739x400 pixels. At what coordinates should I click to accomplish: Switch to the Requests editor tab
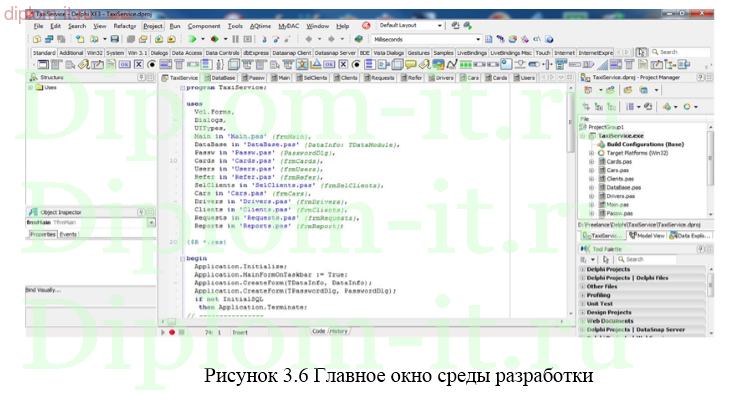point(379,78)
